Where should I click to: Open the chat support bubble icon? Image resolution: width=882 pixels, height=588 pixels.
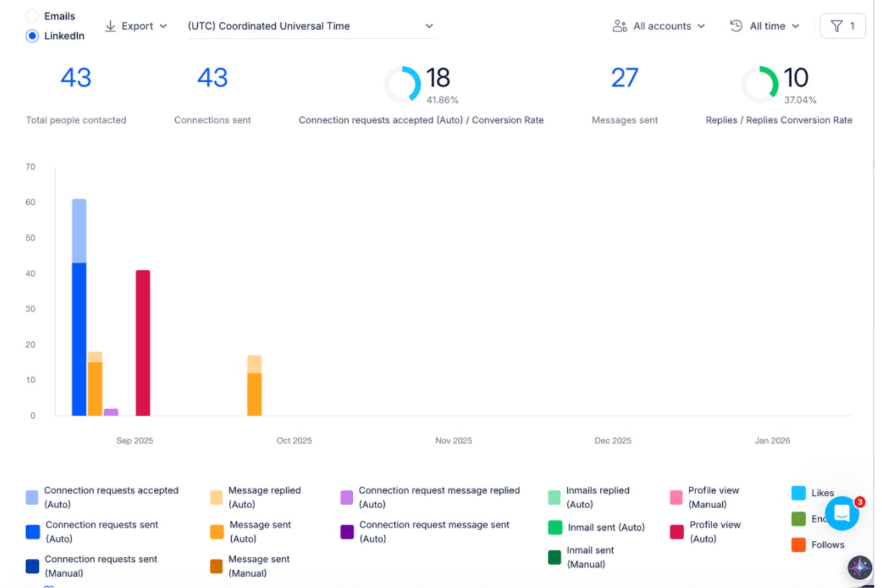842,513
